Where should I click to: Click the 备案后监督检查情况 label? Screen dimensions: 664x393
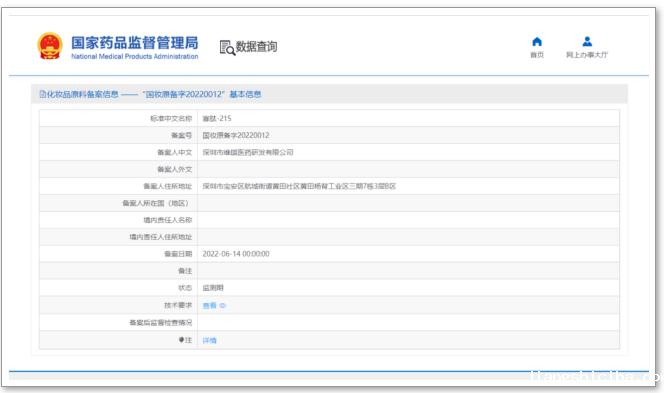160,322
